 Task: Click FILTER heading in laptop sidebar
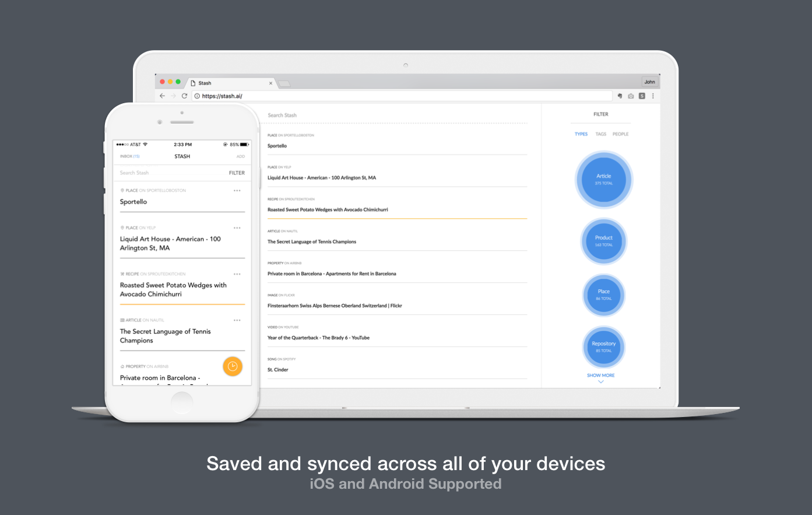pos(601,114)
